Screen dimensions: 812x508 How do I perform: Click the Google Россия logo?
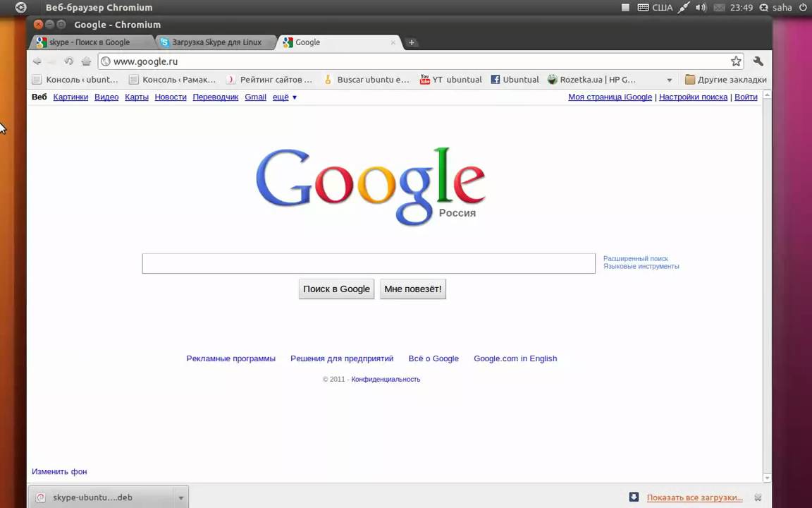tap(371, 186)
